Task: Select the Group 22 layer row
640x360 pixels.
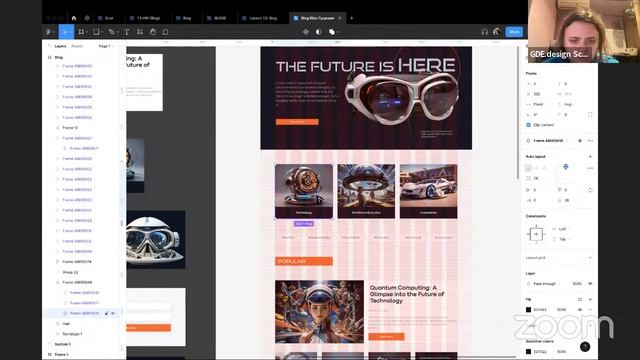Action: tap(82, 272)
